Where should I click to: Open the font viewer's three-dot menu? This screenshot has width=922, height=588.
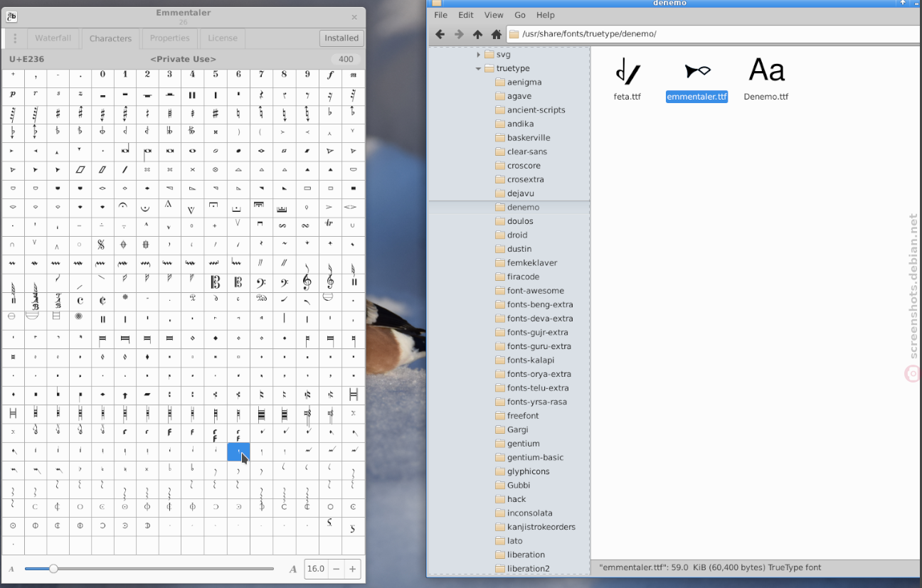click(16, 38)
